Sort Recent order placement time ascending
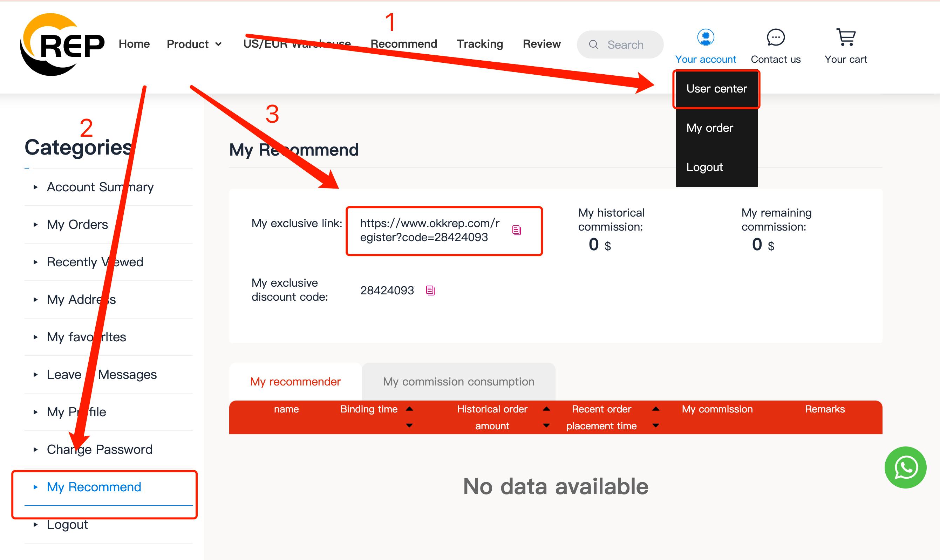940x560 pixels. [x=656, y=409]
